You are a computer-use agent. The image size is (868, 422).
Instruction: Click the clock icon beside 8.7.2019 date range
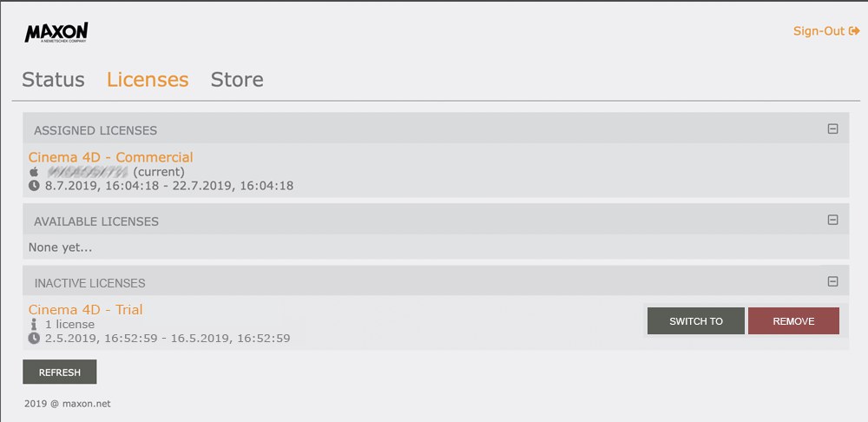click(x=35, y=186)
